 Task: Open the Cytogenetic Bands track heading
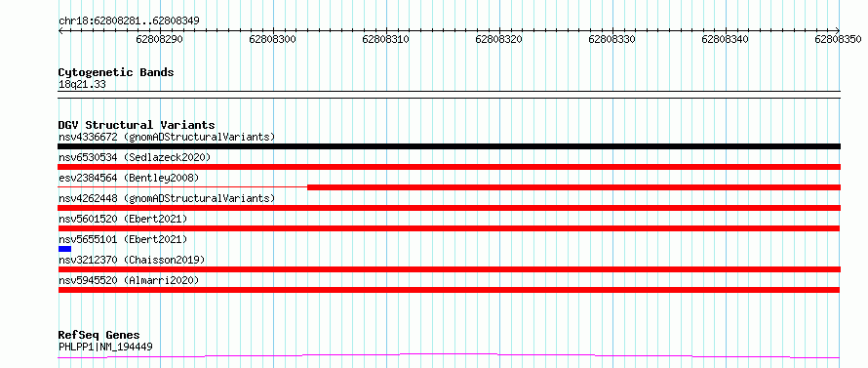(x=116, y=72)
